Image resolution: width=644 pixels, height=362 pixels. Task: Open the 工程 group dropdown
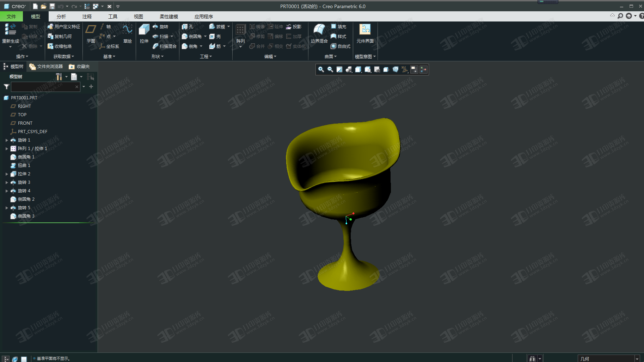point(206,56)
